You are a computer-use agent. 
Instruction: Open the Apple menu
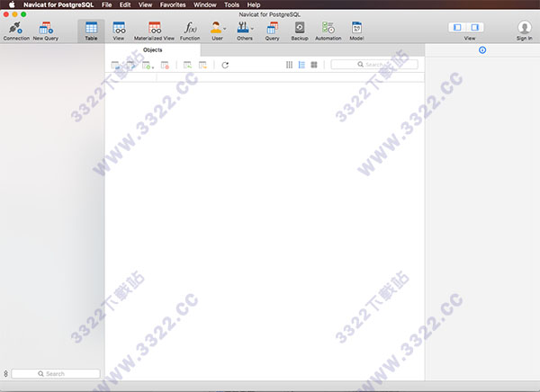click(12, 4)
